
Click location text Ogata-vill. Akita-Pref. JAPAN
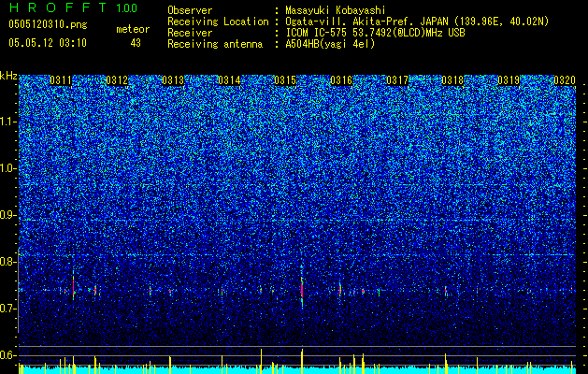click(366, 22)
